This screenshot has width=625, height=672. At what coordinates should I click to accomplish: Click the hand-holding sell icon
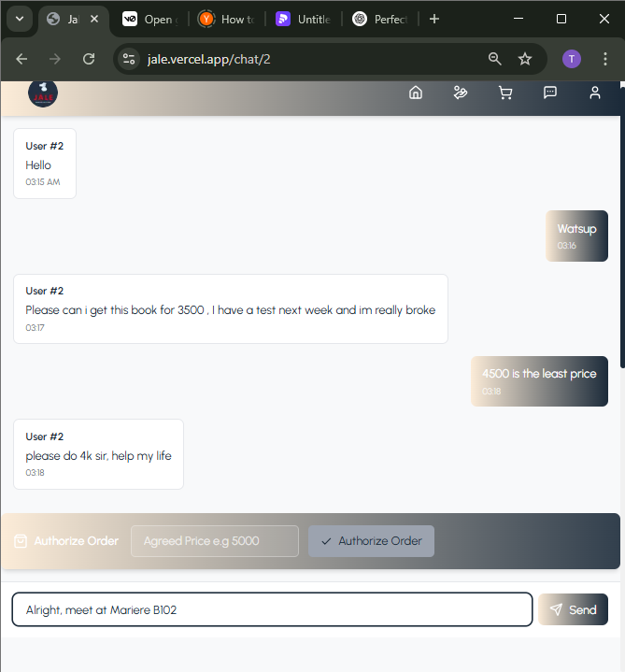click(x=460, y=93)
